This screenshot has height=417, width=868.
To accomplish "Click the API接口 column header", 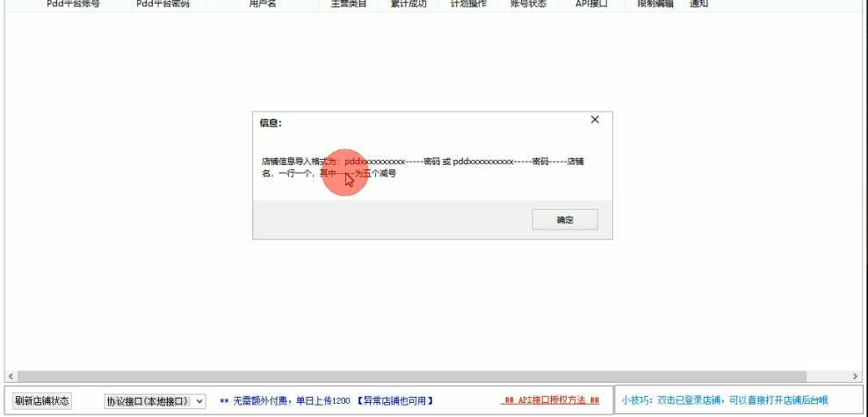I will pos(591,4).
